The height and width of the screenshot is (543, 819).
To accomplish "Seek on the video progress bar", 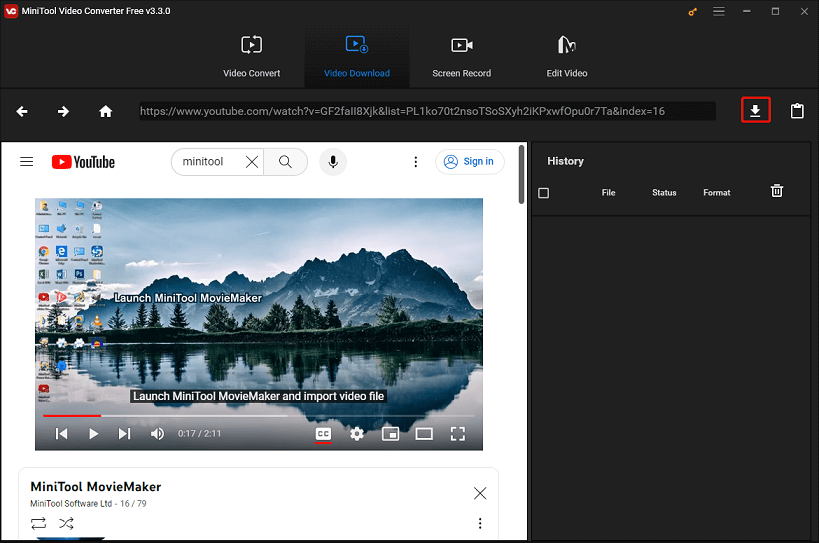I will [259, 416].
